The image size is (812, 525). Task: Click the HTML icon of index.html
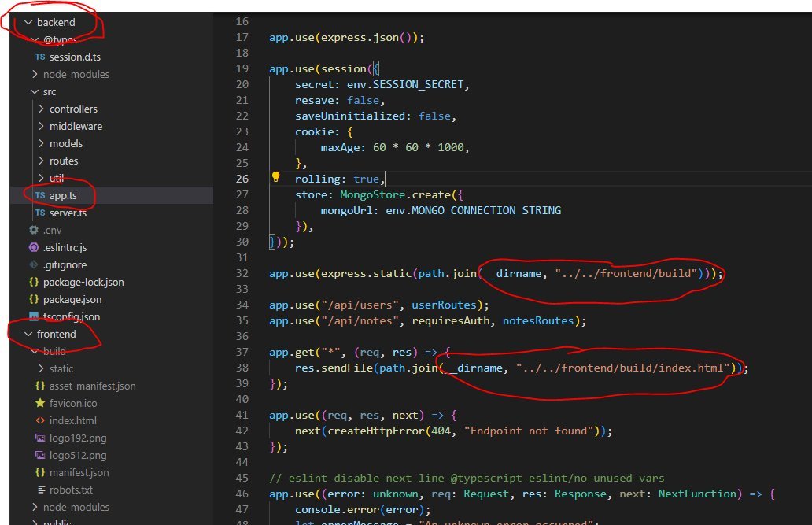(40, 421)
